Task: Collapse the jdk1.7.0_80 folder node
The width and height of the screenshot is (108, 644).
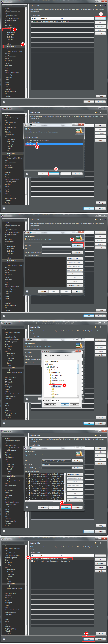Action: [50, 386]
